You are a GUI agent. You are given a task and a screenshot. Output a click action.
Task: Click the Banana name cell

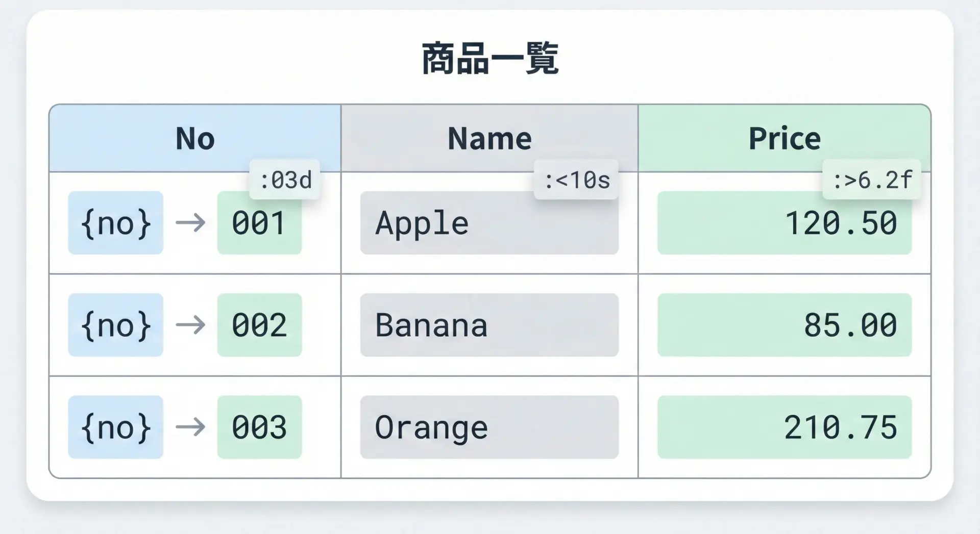489,325
